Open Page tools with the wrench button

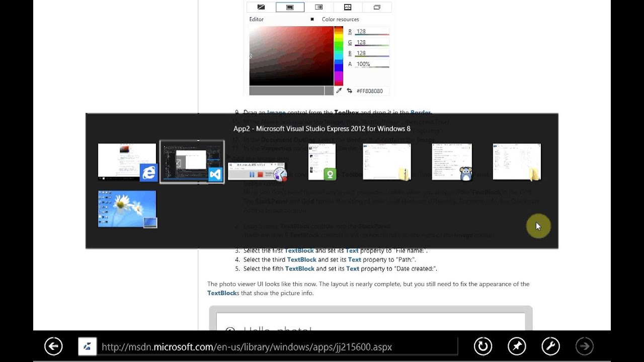(550, 346)
